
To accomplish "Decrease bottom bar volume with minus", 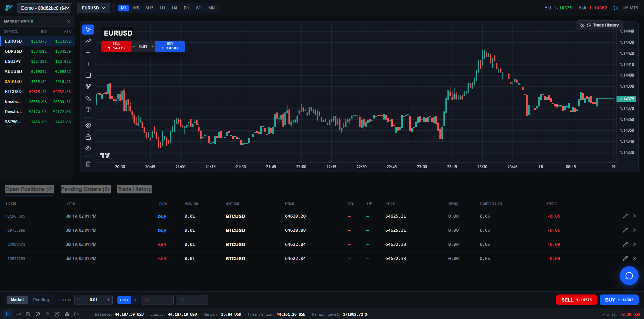I will coord(79,300).
